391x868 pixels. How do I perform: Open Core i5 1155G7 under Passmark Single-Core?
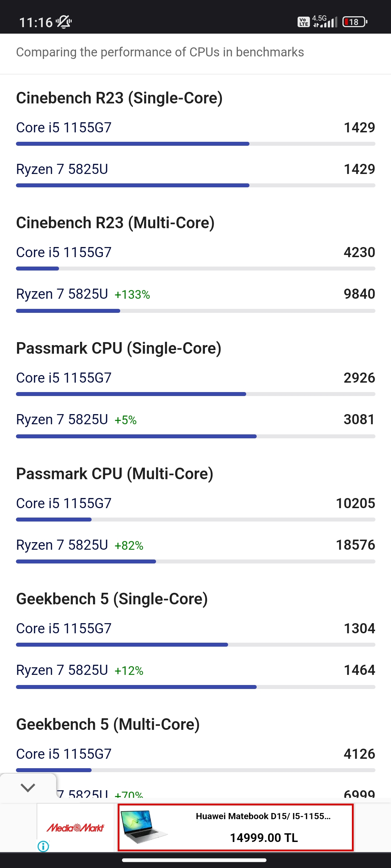(x=64, y=378)
